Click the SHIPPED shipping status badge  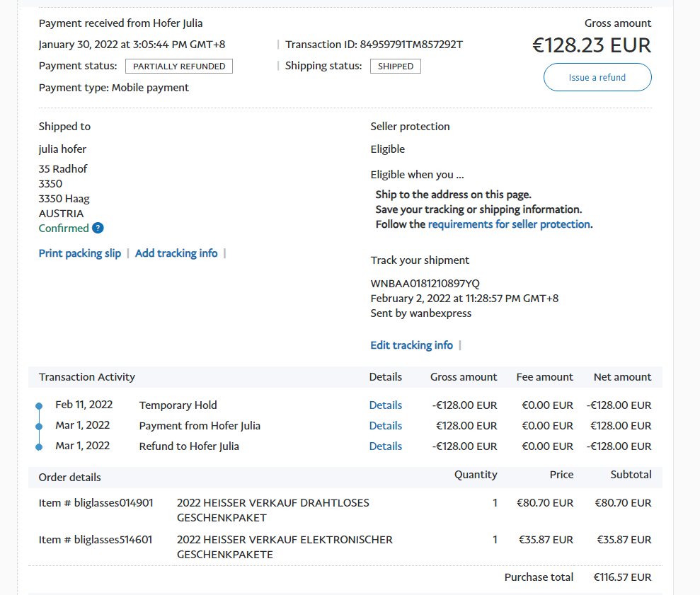click(x=396, y=67)
